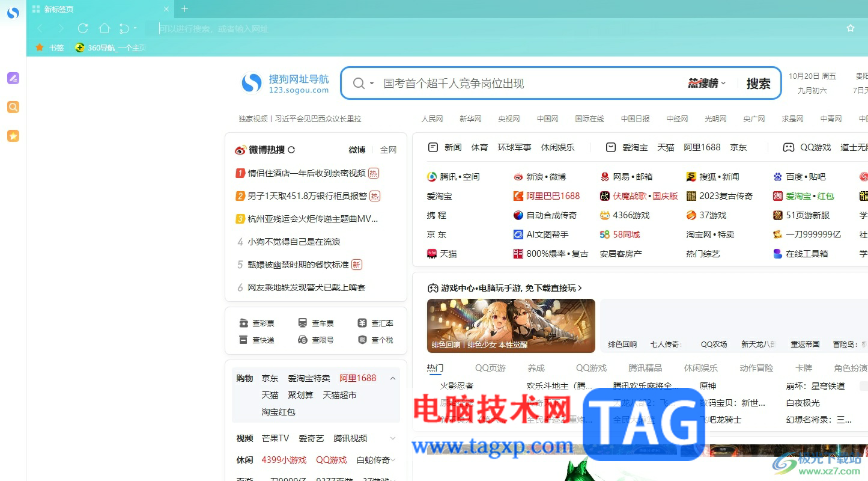Switch to the 全网 hot list tab
Viewport: 868px width, 481px height.
(388, 150)
